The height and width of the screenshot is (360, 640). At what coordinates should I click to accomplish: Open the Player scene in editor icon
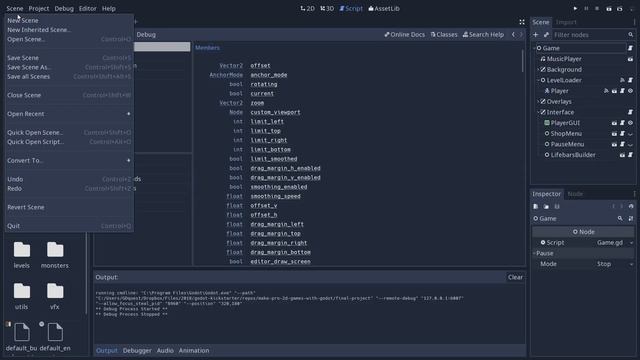click(614, 91)
